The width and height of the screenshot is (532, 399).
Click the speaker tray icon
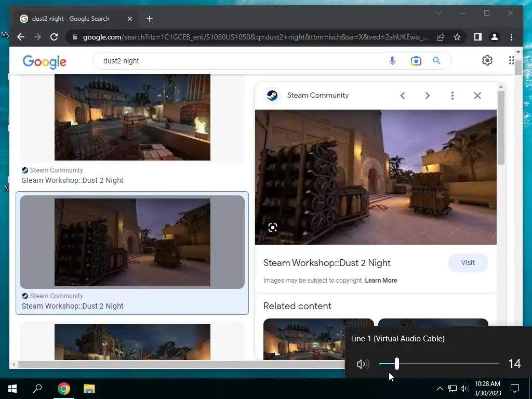point(464,389)
